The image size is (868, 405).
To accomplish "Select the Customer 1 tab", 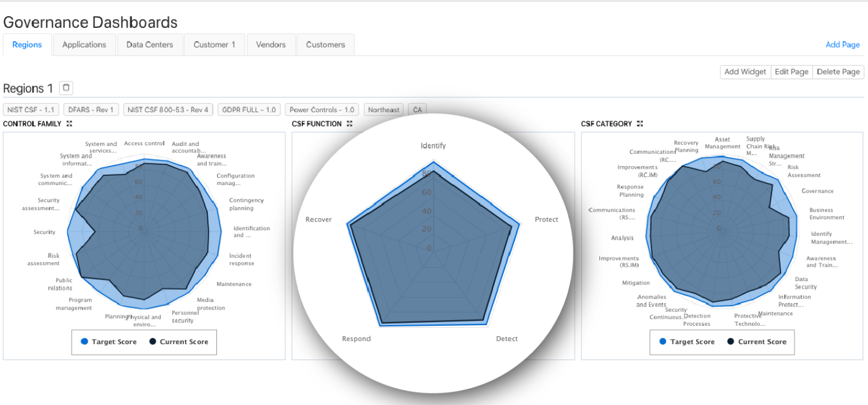I will point(214,44).
